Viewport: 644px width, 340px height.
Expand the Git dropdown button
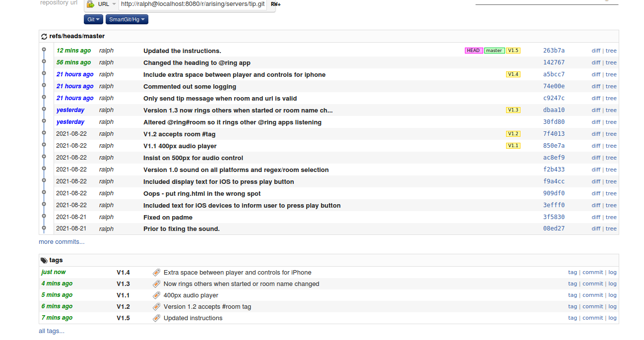click(93, 19)
